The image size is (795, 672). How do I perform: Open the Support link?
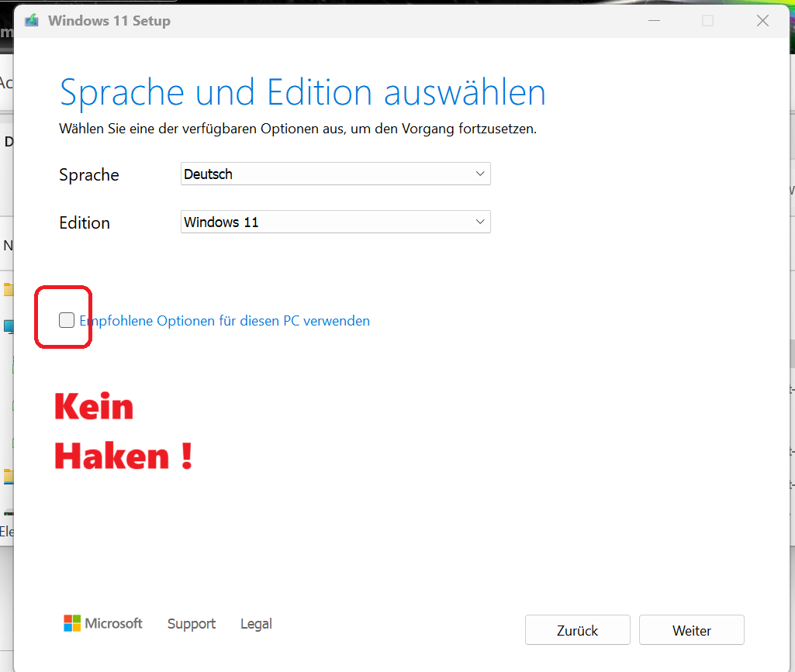tap(191, 624)
